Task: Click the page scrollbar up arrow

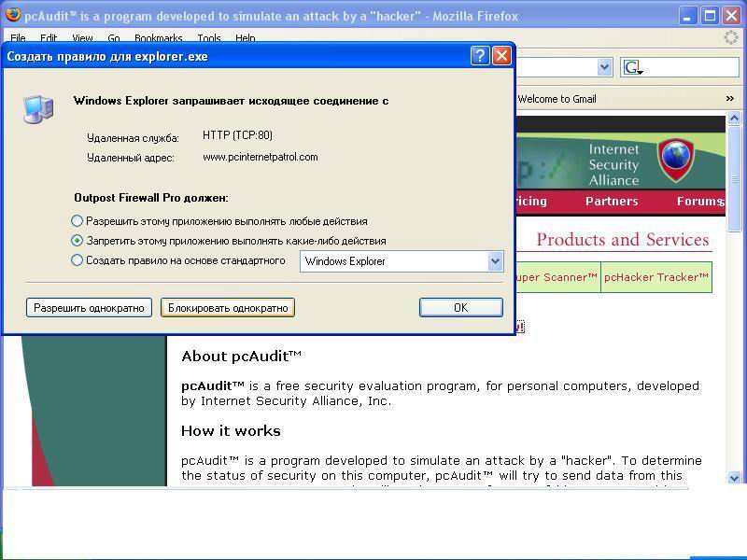Action: coord(734,118)
